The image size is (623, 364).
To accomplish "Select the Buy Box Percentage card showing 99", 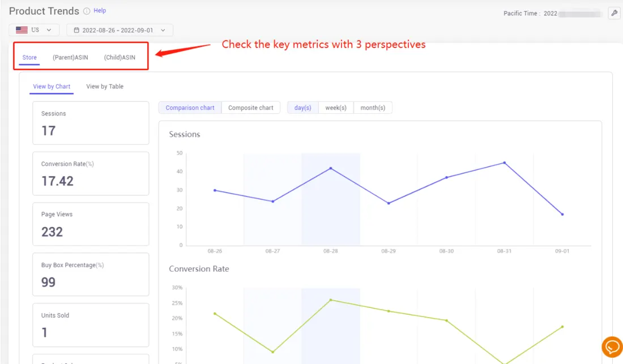I will [x=91, y=275].
